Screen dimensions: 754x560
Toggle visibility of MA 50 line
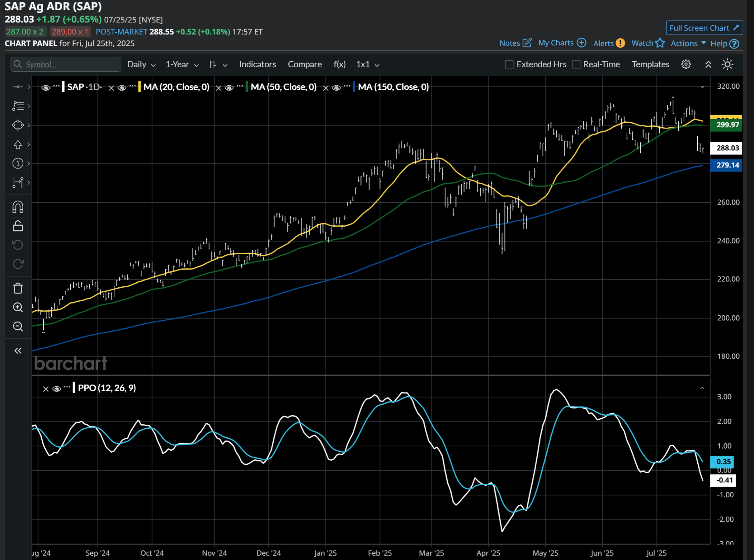(229, 88)
